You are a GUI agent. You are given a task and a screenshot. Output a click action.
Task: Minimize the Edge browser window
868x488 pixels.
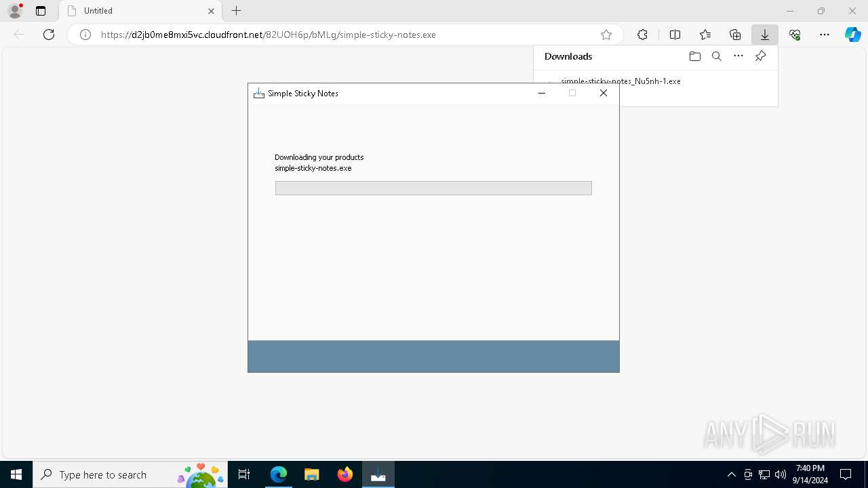[790, 11]
